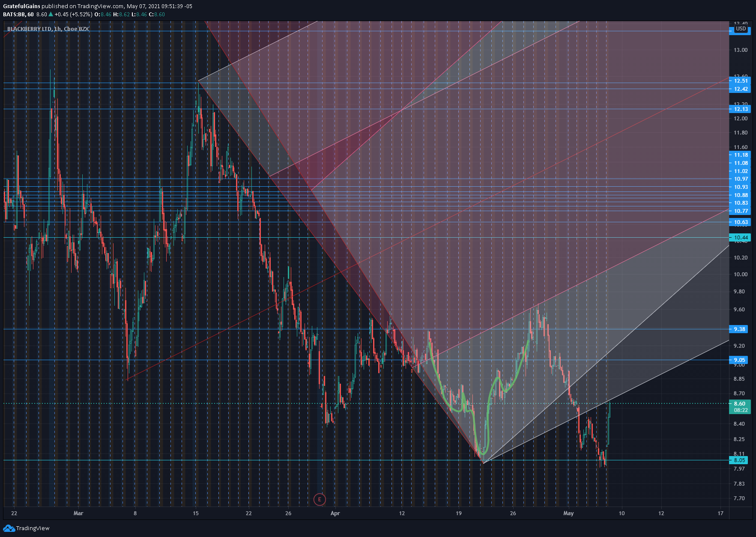The image size is (756, 537).
Task: Select the 11.08 price level label
Action: tap(740, 163)
